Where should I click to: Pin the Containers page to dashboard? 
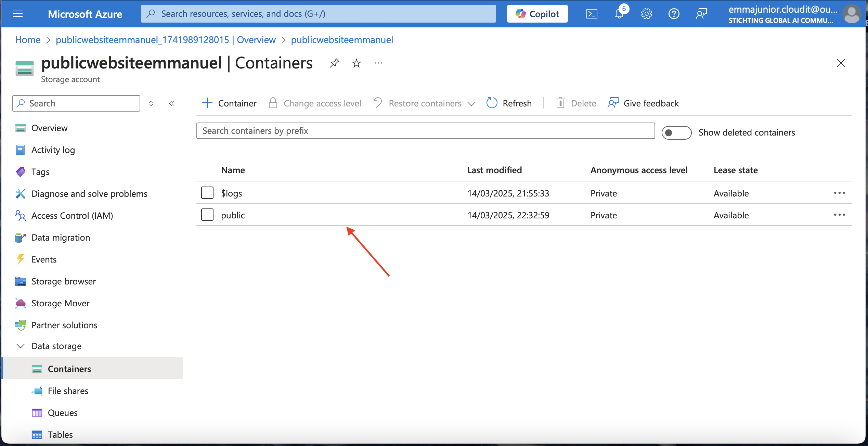click(334, 63)
